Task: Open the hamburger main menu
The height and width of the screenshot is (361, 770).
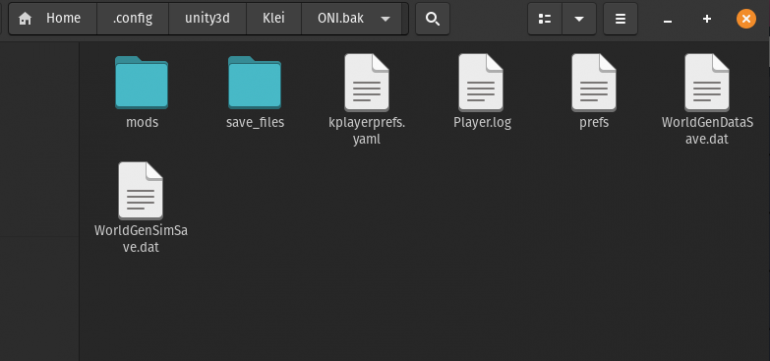Action: [x=621, y=19]
